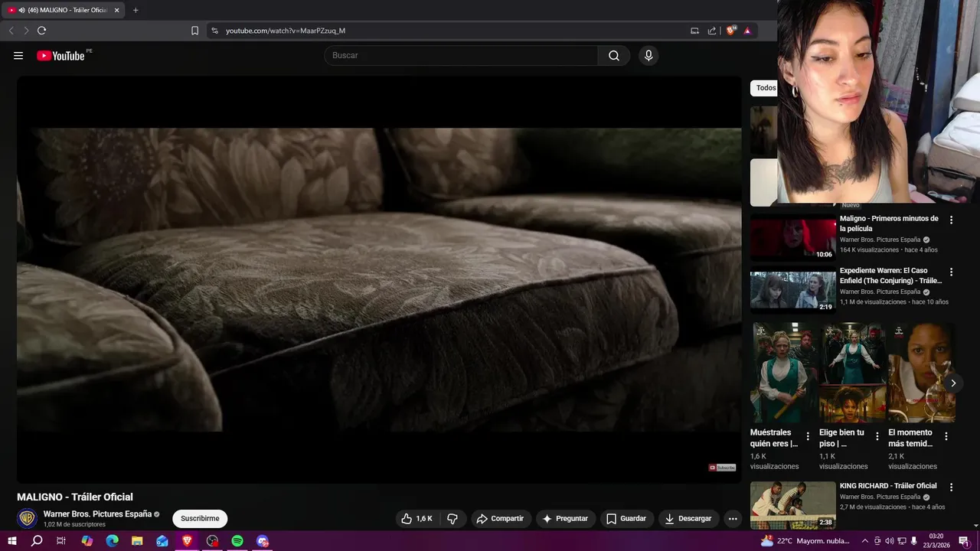Open OBS Studio from the taskbar

[x=212, y=541]
